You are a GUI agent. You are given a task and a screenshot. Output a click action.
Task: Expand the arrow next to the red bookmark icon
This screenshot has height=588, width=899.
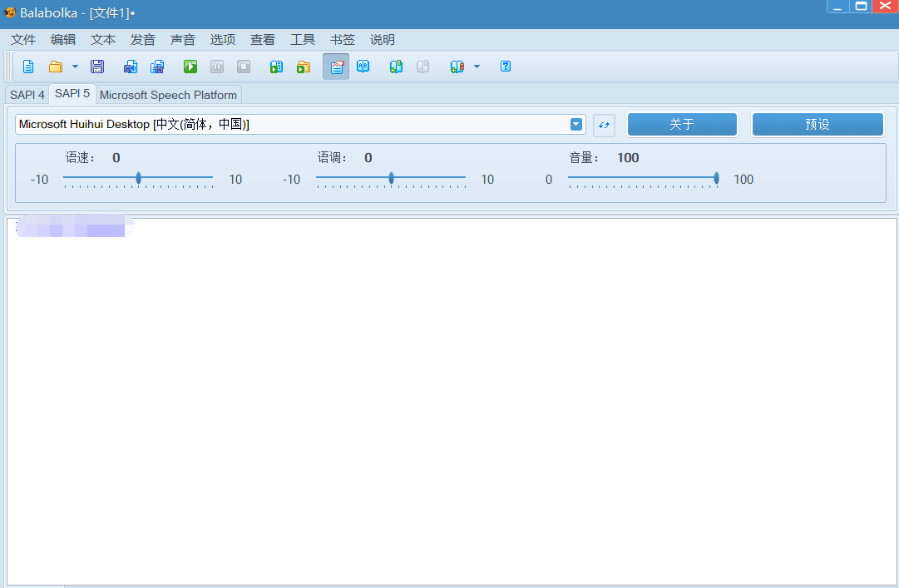(x=477, y=67)
